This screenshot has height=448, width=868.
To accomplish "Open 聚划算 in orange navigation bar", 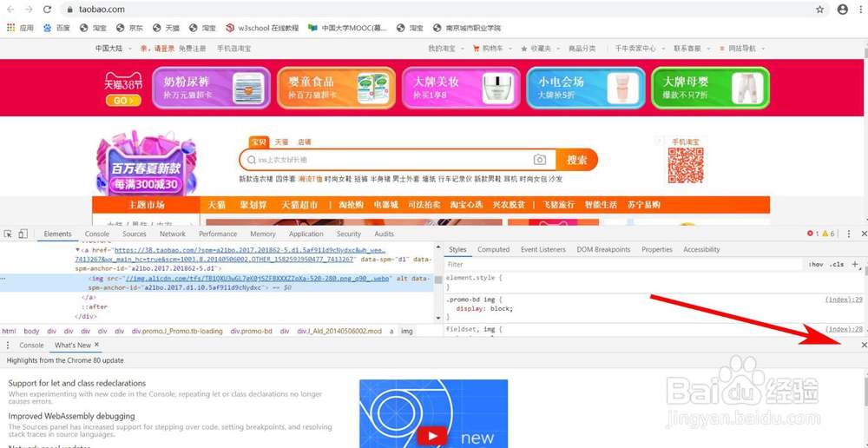I will tap(253, 205).
